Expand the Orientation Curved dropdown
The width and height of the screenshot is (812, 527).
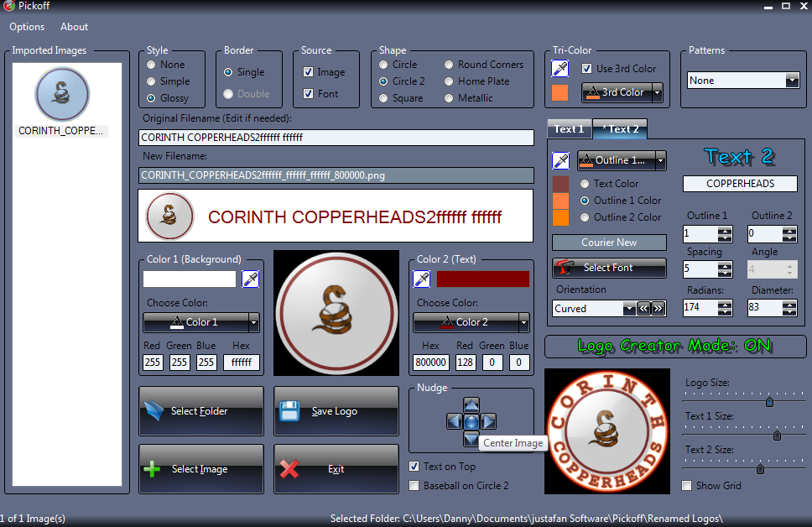pos(629,309)
